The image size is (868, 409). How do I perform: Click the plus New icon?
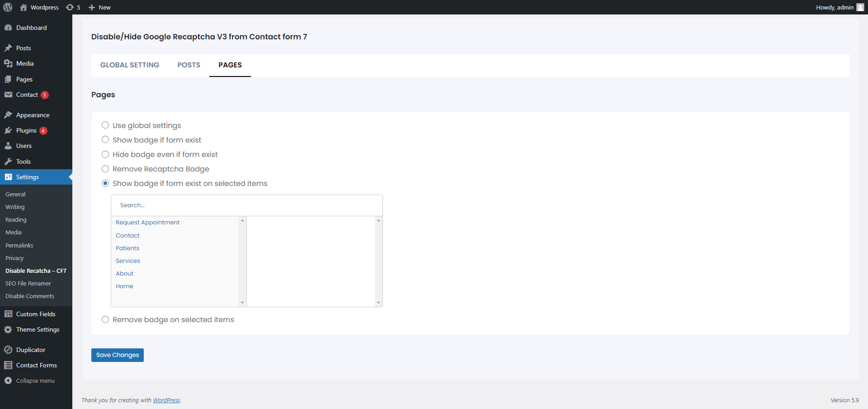click(x=92, y=7)
